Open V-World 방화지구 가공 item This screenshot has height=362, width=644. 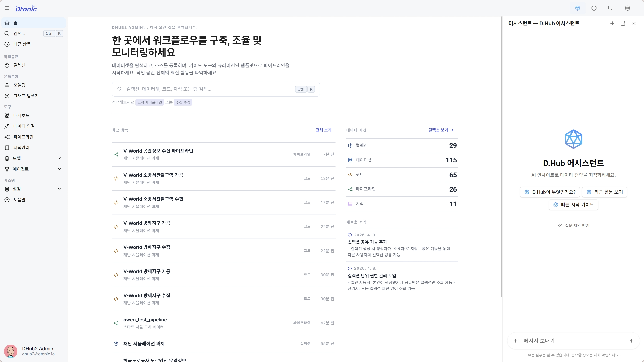coord(224,227)
